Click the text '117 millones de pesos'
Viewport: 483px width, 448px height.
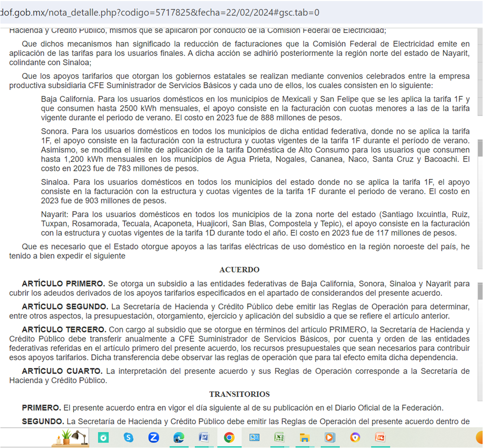416,233
